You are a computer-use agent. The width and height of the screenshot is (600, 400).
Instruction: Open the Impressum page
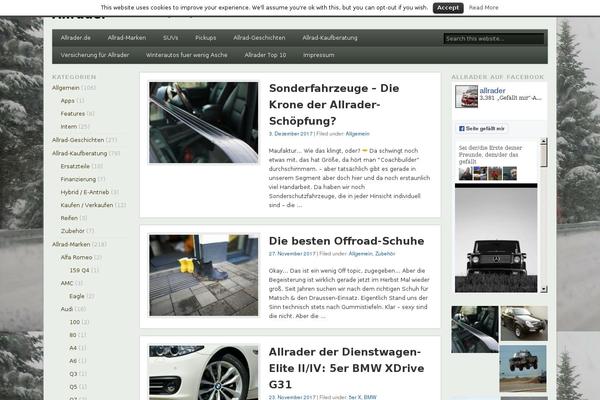click(318, 55)
